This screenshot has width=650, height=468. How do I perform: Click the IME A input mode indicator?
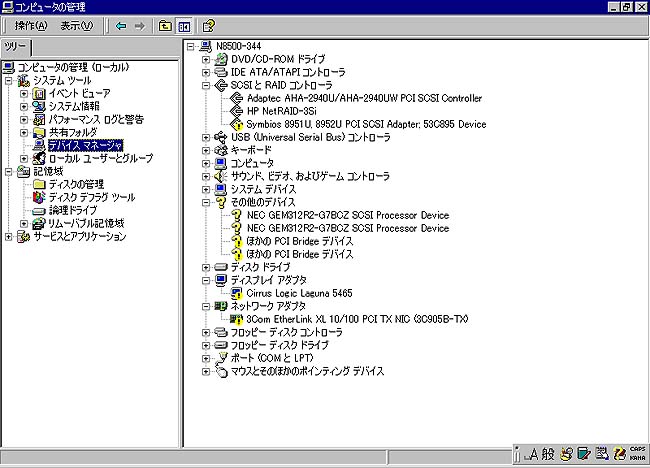tap(531, 454)
